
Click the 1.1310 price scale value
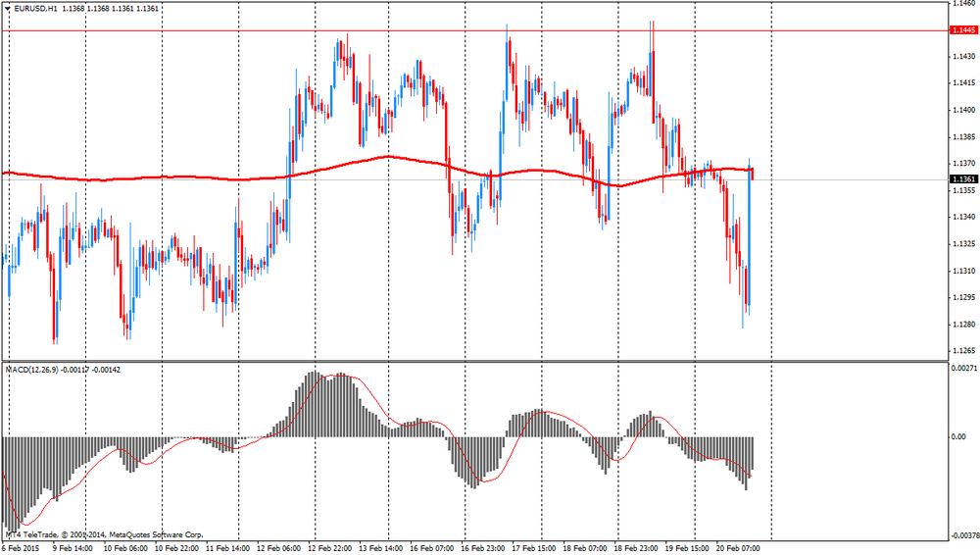pyautogui.click(x=963, y=271)
